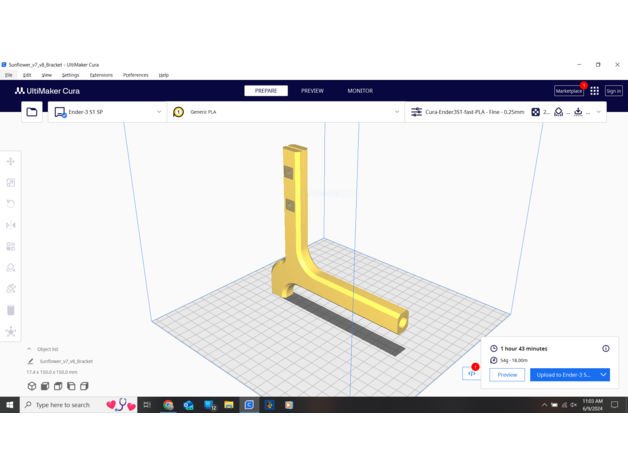Collapse the Object list panel
This screenshot has width=628, height=472.
point(29,349)
